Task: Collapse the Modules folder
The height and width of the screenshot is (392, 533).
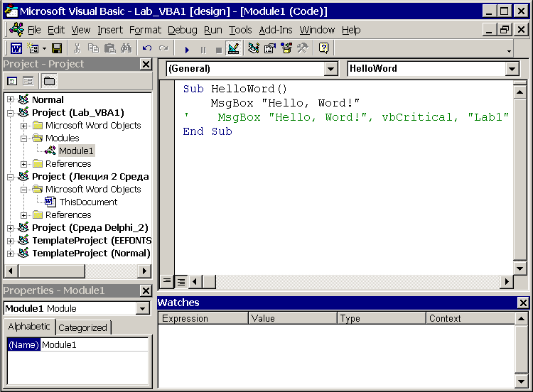Action: [23, 138]
